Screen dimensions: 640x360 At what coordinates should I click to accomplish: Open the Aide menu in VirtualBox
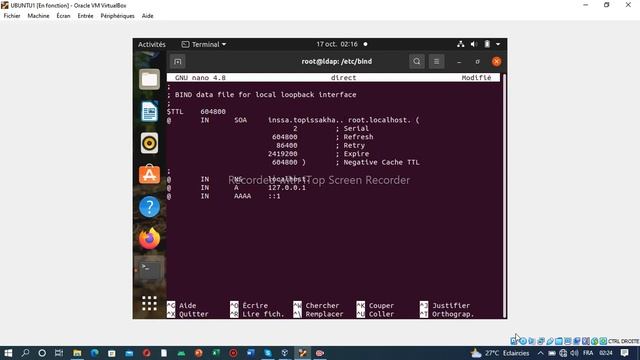pyautogui.click(x=147, y=16)
